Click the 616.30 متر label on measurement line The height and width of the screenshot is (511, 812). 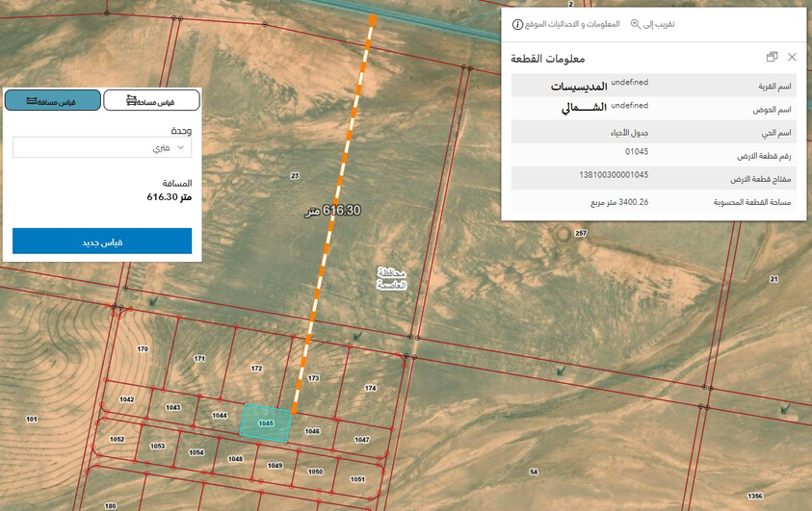click(x=332, y=211)
